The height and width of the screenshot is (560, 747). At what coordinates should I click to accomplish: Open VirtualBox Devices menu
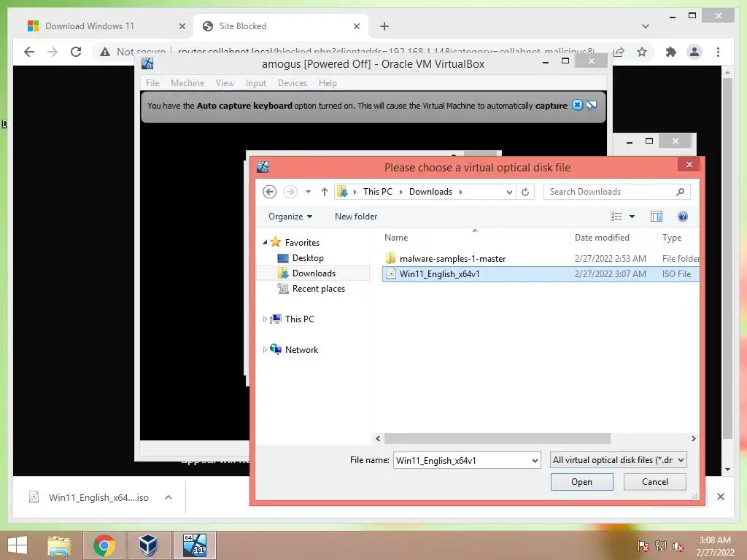pos(292,83)
